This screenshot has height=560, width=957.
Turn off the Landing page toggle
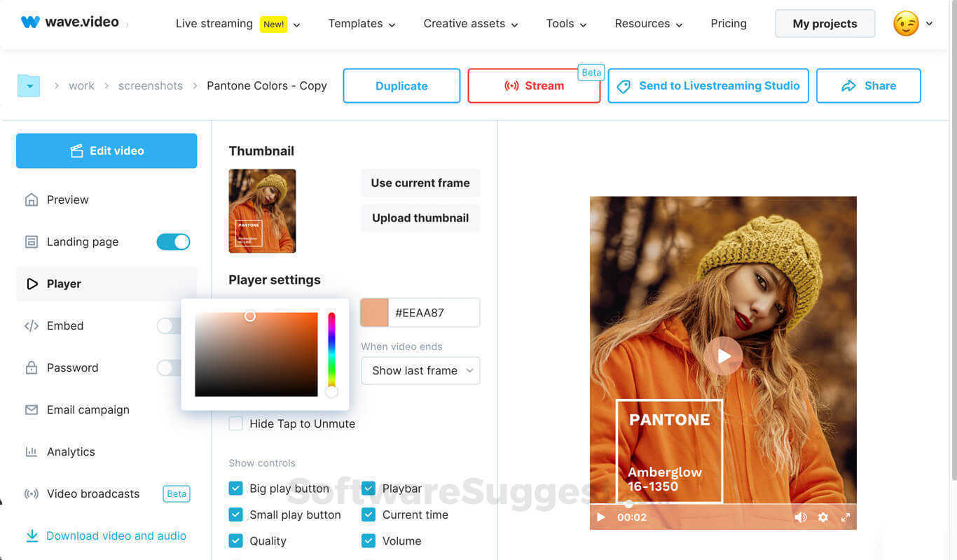173,241
